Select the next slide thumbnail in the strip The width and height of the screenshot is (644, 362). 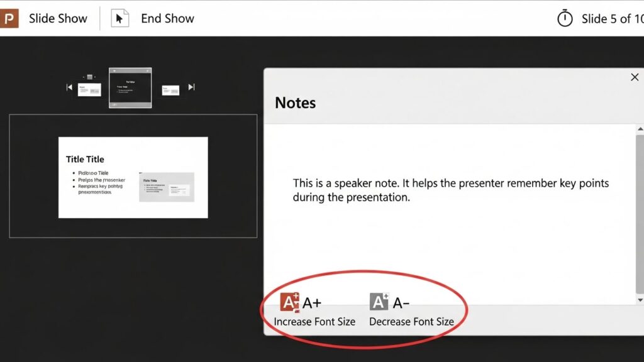point(170,90)
